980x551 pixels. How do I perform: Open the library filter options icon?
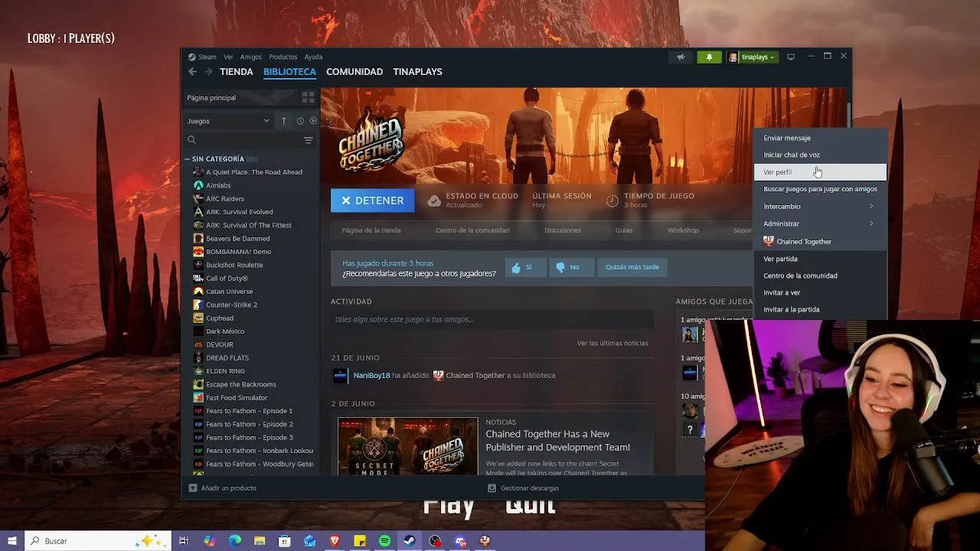coord(308,140)
